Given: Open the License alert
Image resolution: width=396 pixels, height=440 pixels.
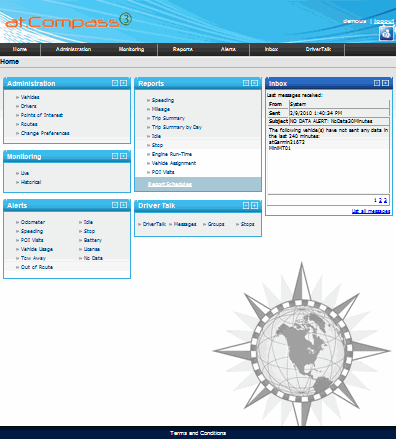Looking at the screenshot, I should click(x=92, y=249).
